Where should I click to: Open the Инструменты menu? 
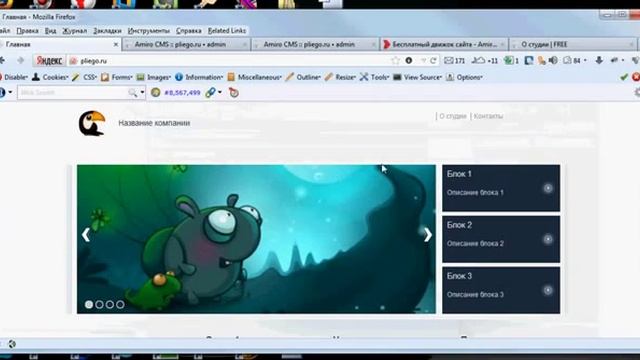(x=149, y=31)
